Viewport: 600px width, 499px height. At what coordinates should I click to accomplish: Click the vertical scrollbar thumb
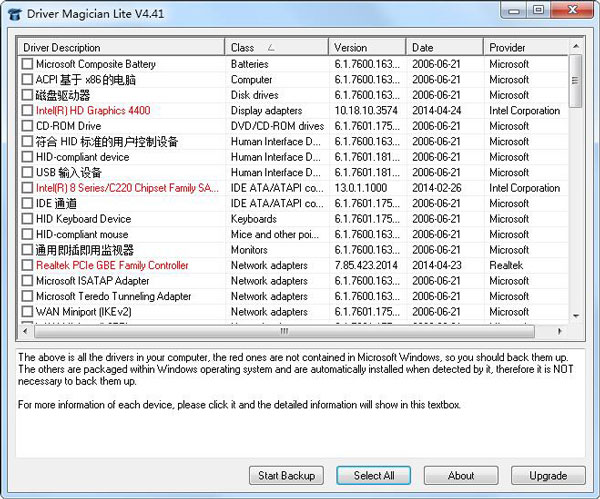coord(575,81)
